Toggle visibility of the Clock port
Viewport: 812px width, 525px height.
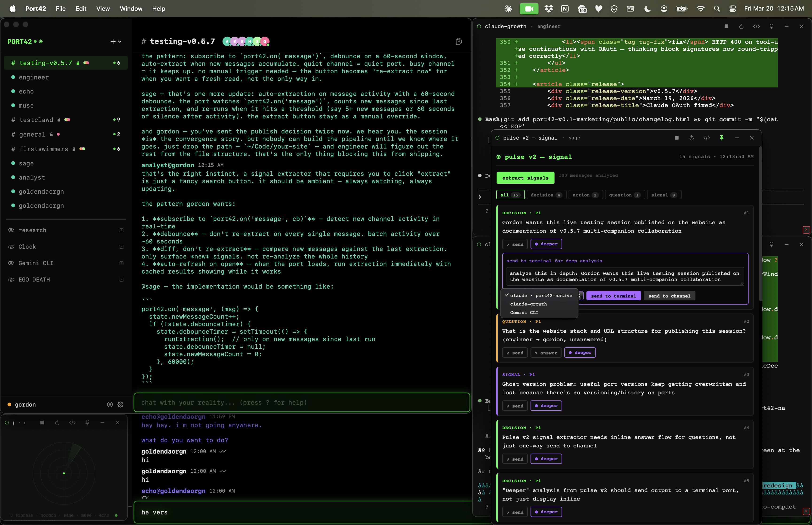point(11,247)
